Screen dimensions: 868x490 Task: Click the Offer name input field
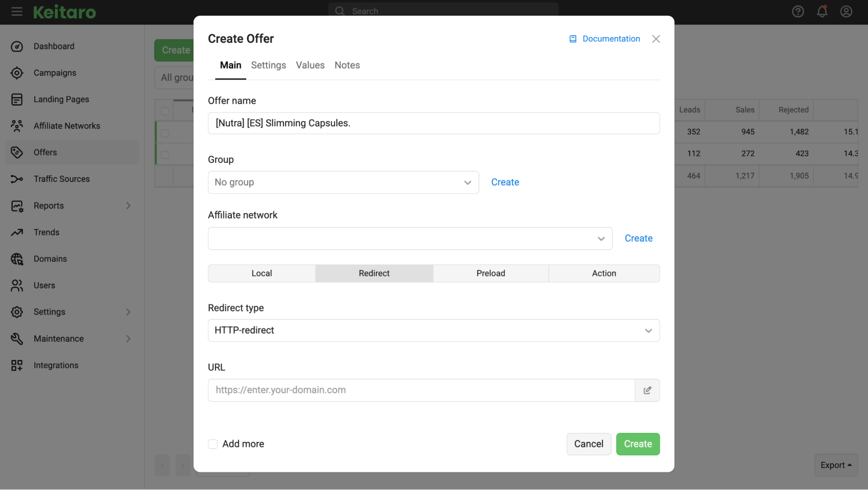coord(434,123)
